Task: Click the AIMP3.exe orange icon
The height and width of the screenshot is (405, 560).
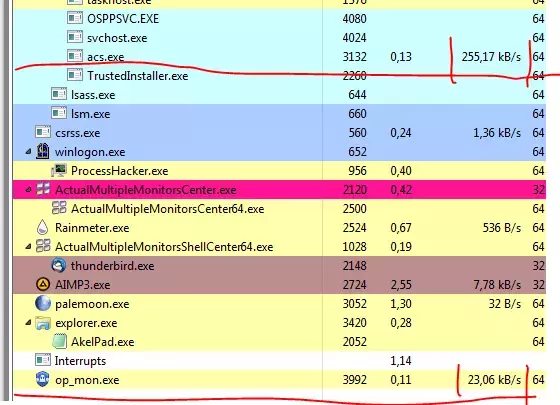Action: [x=43, y=285]
